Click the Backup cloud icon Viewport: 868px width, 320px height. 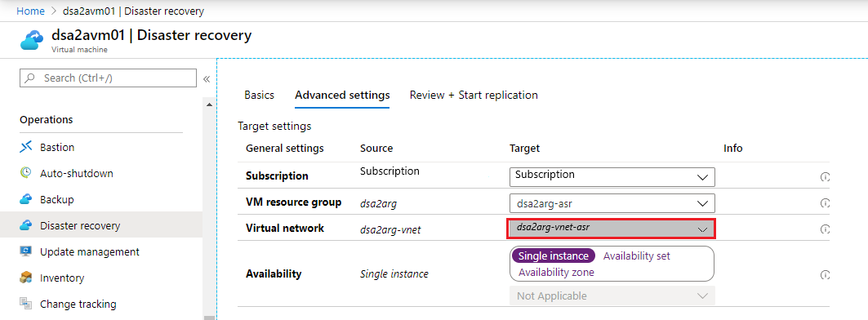tap(26, 198)
